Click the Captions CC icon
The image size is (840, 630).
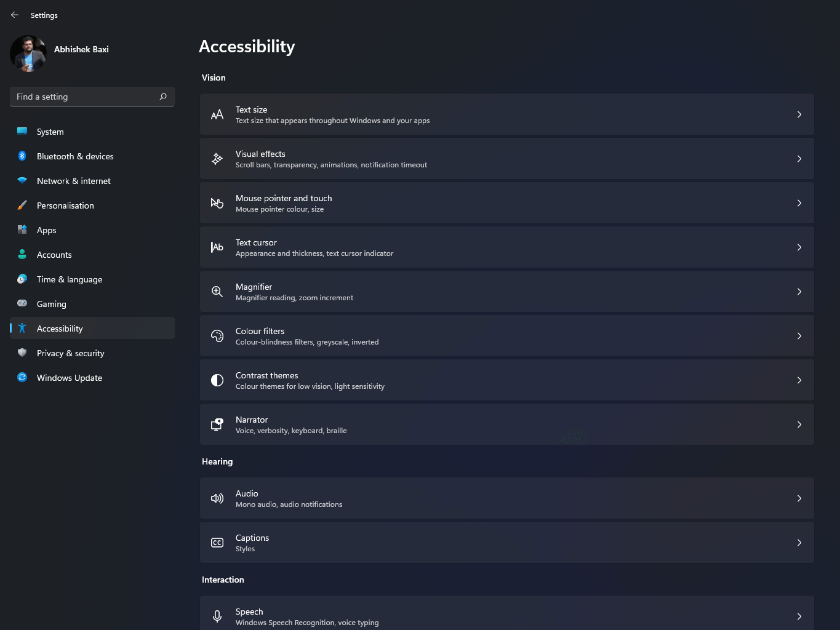(x=217, y=543)
